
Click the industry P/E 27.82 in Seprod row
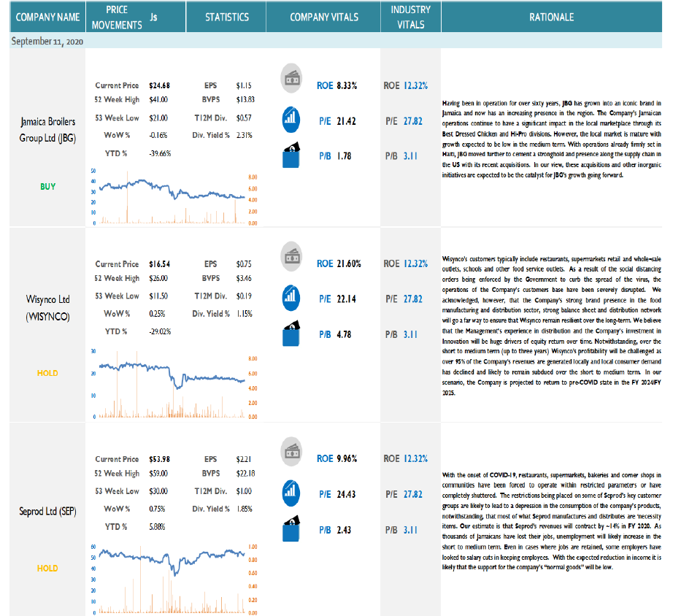point(413,494)
